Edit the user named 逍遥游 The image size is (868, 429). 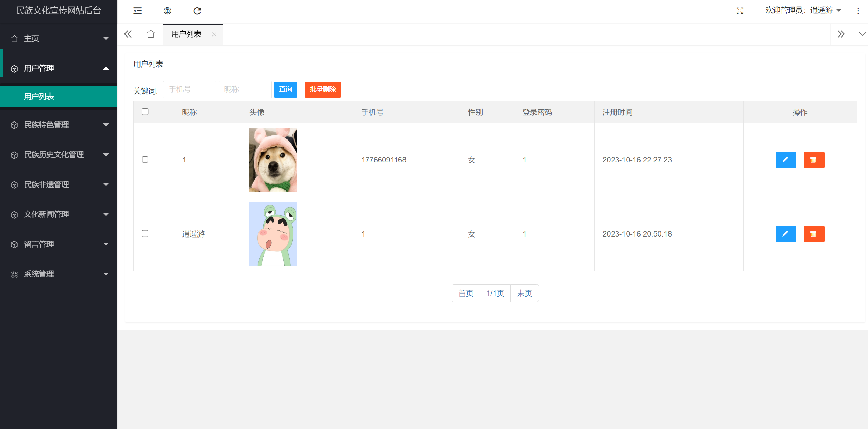coord(786,234)
